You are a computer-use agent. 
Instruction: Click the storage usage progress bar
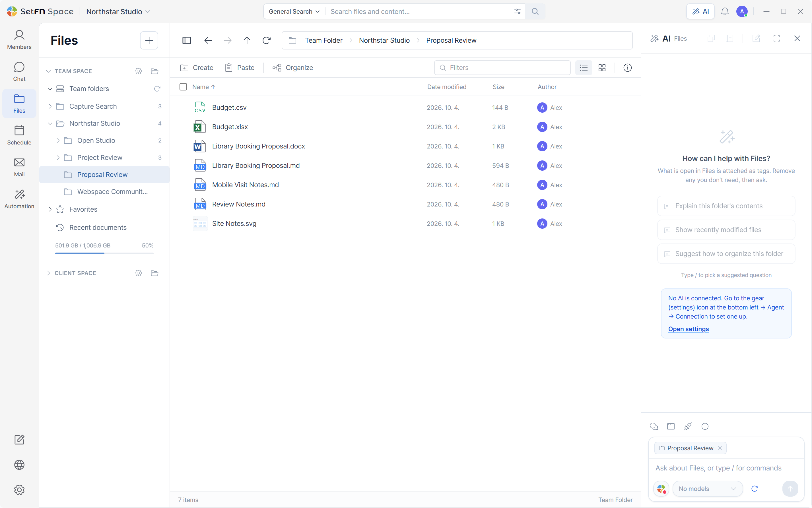pos(104,253)
